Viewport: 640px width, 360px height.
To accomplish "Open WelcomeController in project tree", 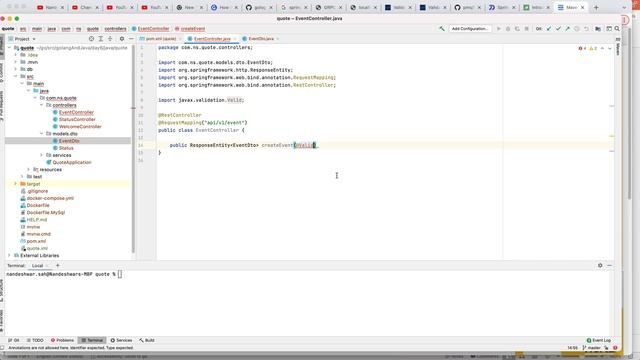I will [x=80, y=127].
